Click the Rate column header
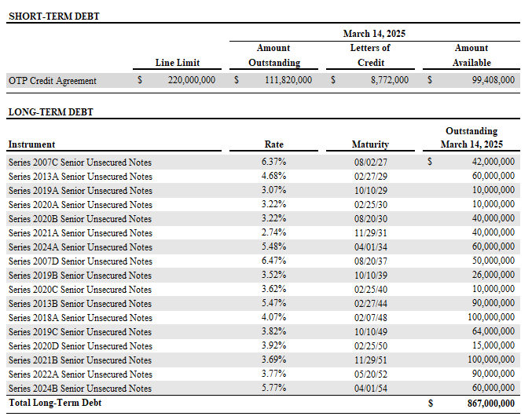This screenshot has width=532, height=420. [273, 144]
